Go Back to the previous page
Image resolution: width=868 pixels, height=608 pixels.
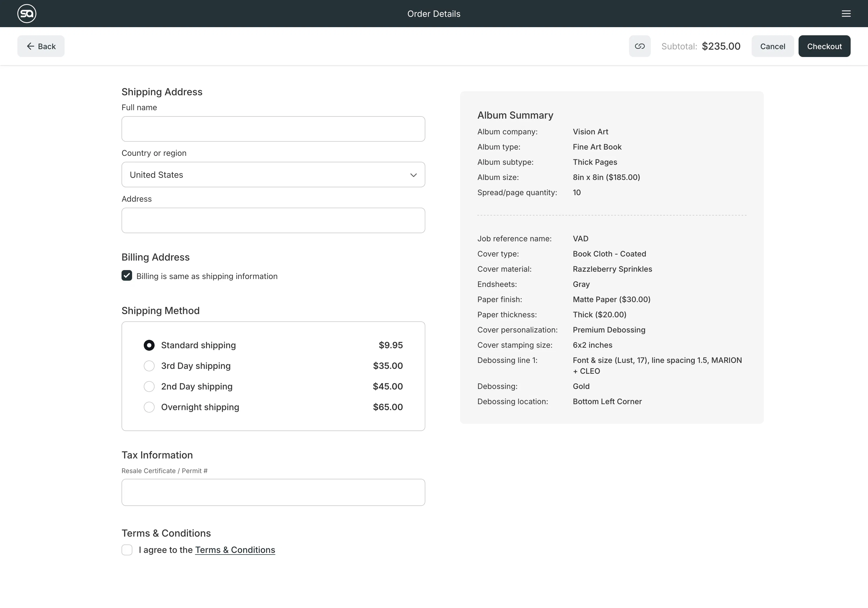pyautogui.click(x=41, y=46)
